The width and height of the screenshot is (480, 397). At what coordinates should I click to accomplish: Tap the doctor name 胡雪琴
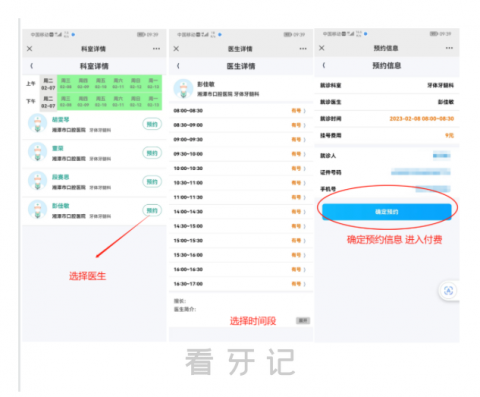coord(60,119)
